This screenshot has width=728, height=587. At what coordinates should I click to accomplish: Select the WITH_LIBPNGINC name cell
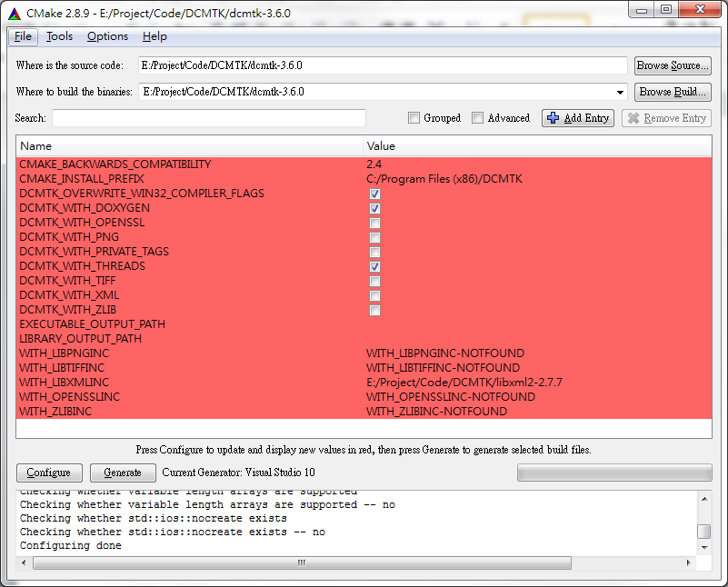tap(64, 353)
